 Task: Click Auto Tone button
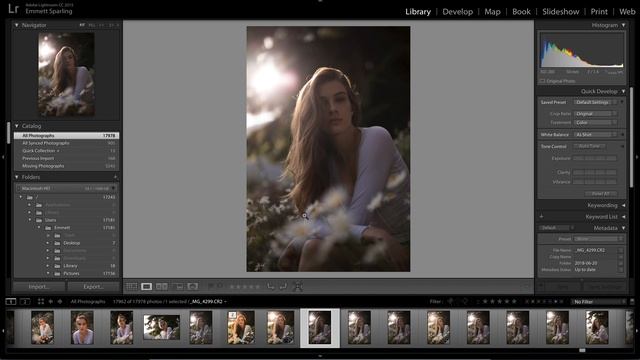(589, 146)
